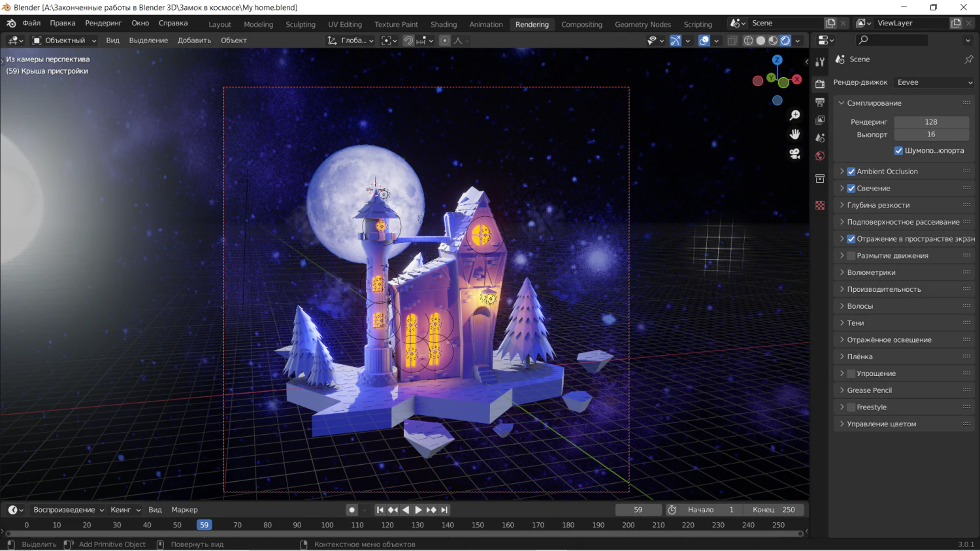This screenshot has width=980, height=551.
Task: Toggle camera view with the camera icon
Action: click(x=794, y=153)
